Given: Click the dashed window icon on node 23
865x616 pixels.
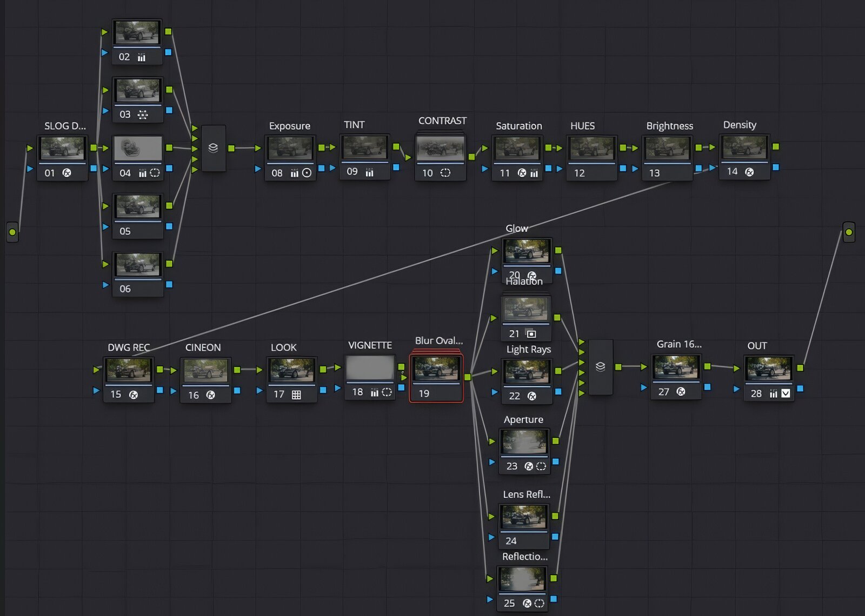Looking at the screenshot, I should click(541, 466).
